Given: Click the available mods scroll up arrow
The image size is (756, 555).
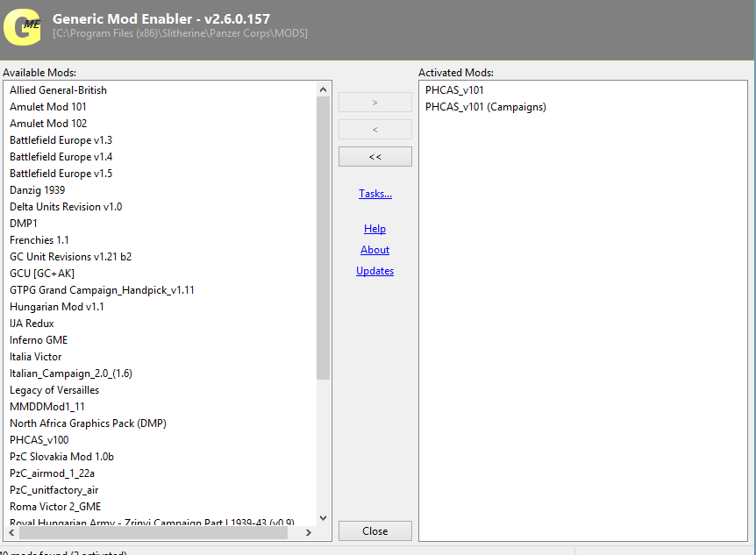Looking at the screenshot, I should click(x=323, y=89).
